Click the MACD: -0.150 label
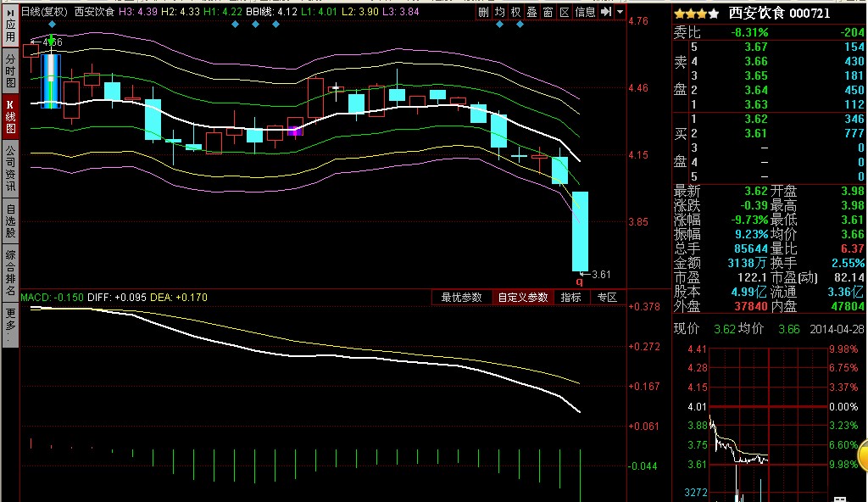The height and width of the screenshot is (502, 868). [52, 298]
